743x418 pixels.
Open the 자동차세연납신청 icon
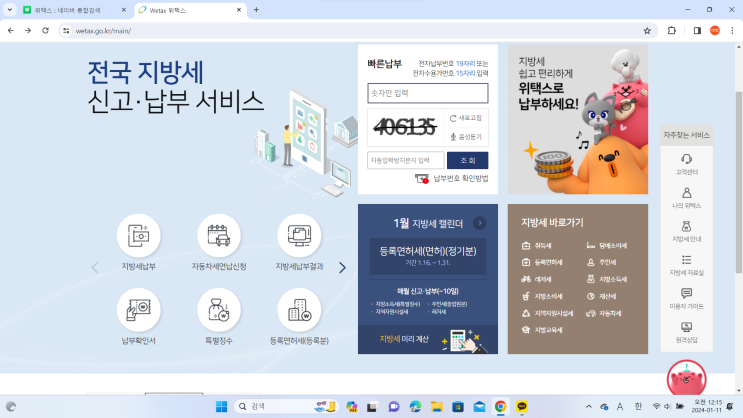point(219,236)
